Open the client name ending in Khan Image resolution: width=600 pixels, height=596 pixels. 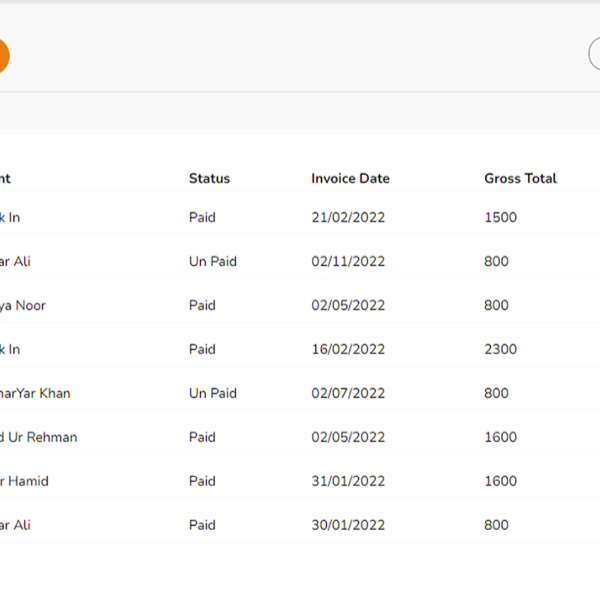[x=36, y=393]
